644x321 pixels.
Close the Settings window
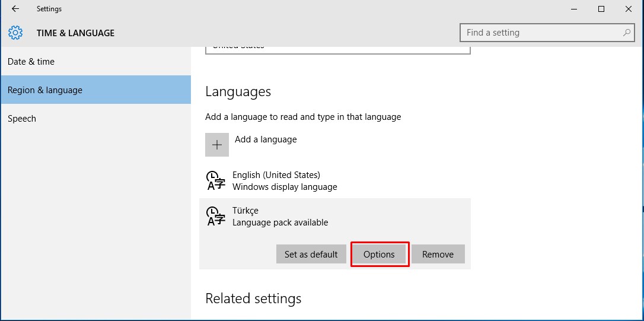point(629,9)
